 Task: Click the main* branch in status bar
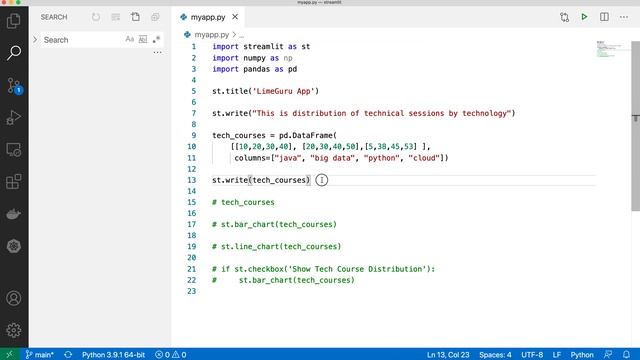pyautogui.click(x=40, y=355)
